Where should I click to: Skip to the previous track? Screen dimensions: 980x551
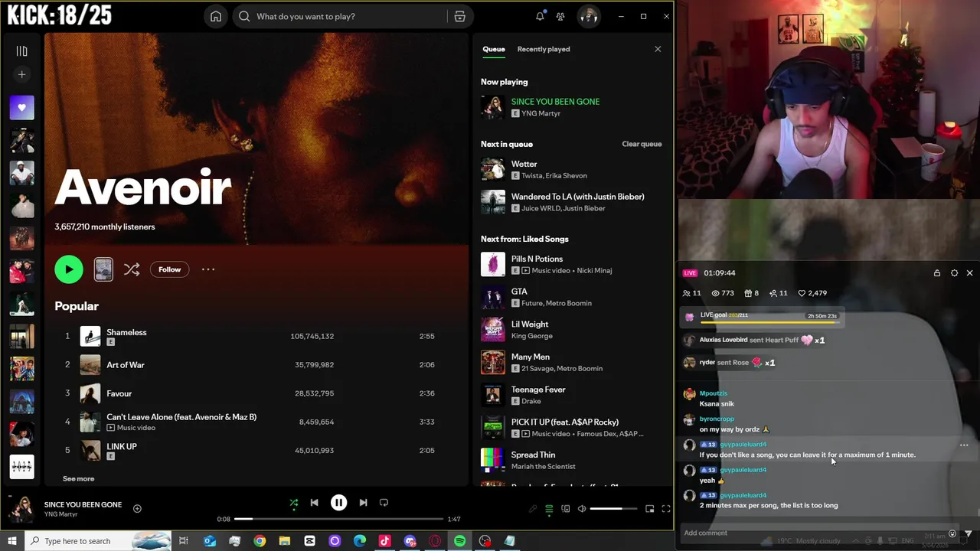[x=314, y=503]
